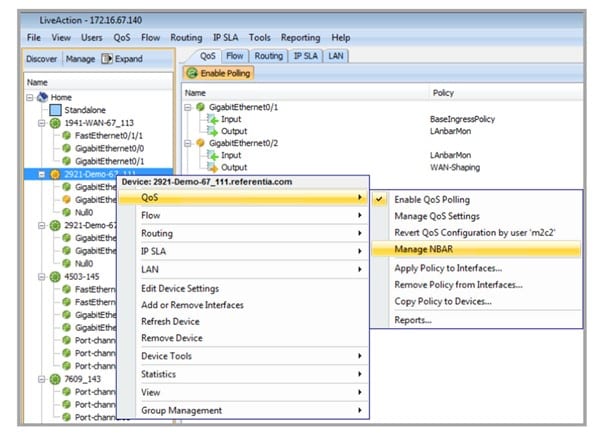The height and width of the screenshot is (442, 601).
Task: Collapse GigabitEthernet0/2 in QoS table
Action: pos(188,143)
